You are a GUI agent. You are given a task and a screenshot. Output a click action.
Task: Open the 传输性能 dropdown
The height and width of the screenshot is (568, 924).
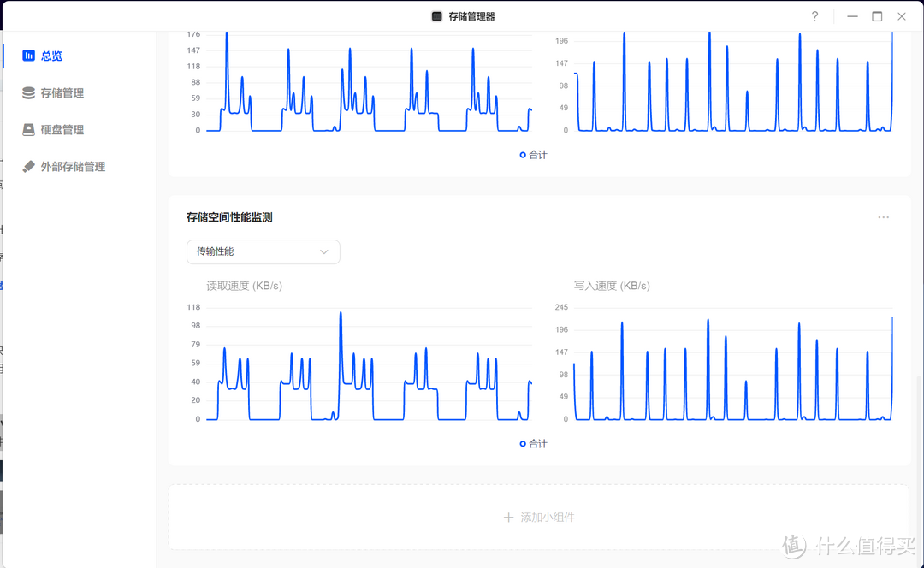point(263,251)
